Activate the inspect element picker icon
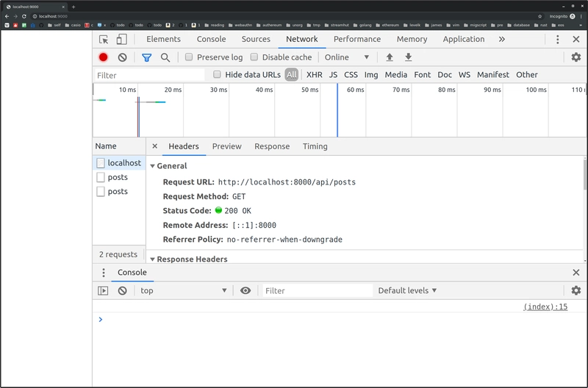 click(x=104, y=40)
